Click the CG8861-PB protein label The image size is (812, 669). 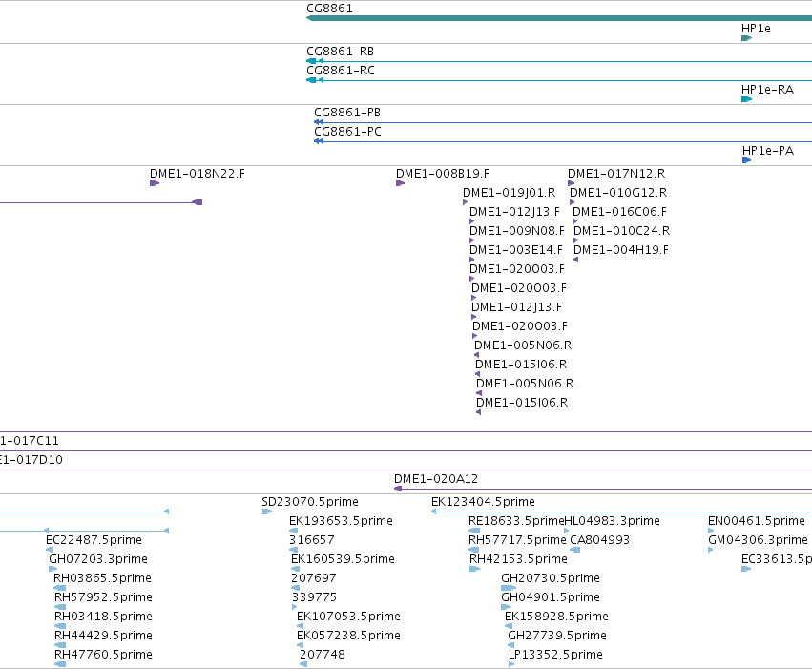coord(347,113)
